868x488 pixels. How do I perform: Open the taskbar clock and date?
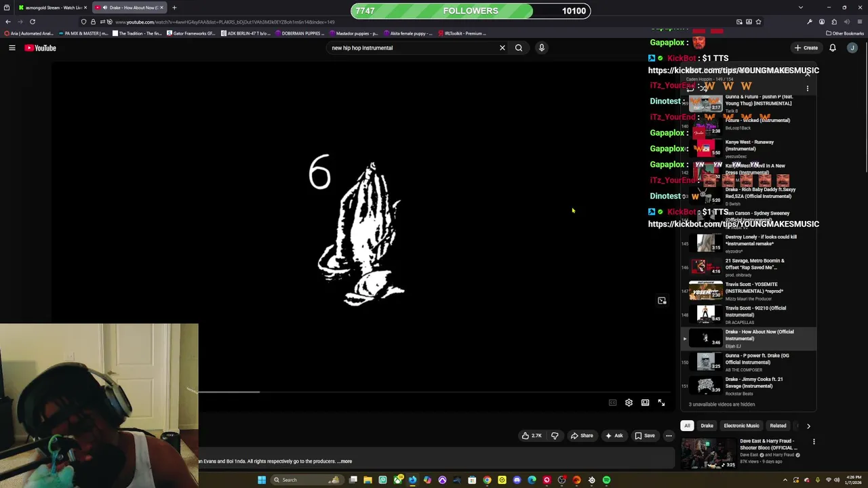[853, 480]
